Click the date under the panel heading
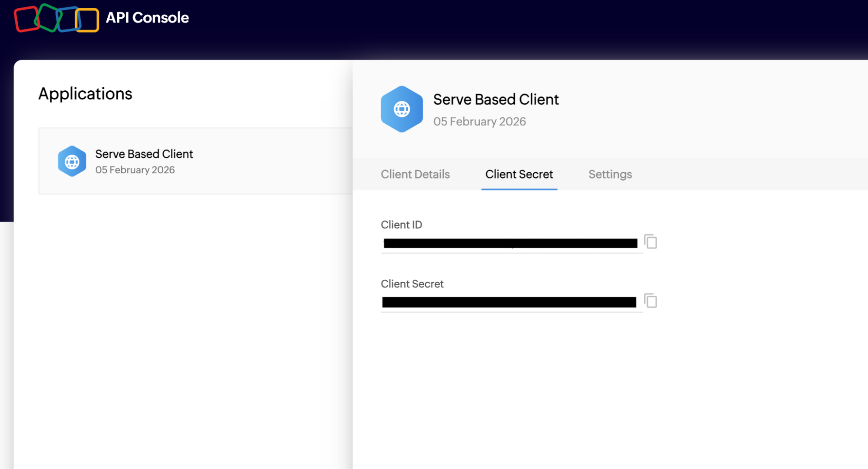Image resolution: width=868 pixels, height=469 pixels. [479, 122]
